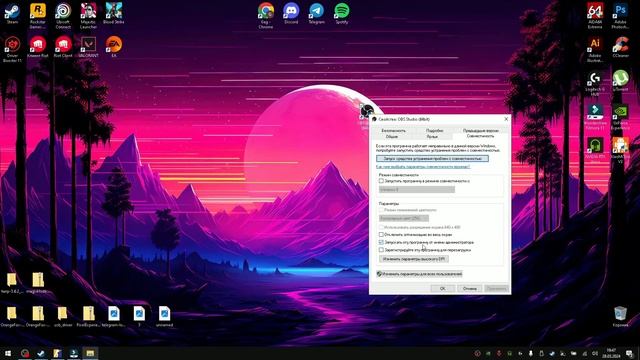Switch to the 'Общие' tab
640x360 pixels.
[x=392, y=137]
